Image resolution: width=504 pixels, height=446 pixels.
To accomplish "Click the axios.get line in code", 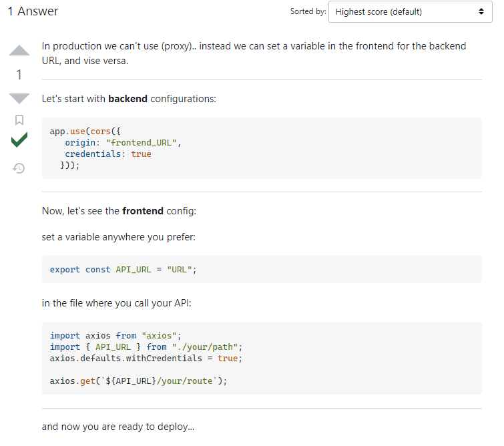I will (x=138, y=381).
